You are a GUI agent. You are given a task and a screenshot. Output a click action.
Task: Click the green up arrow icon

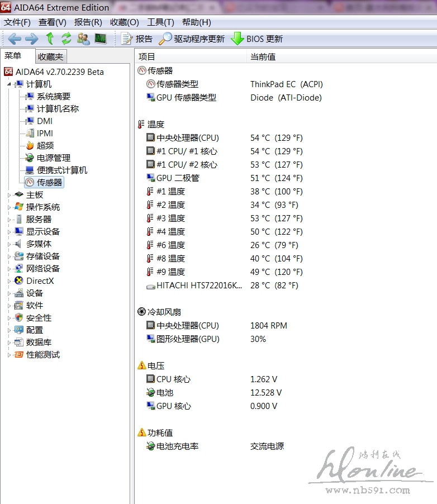click(50, 39)
